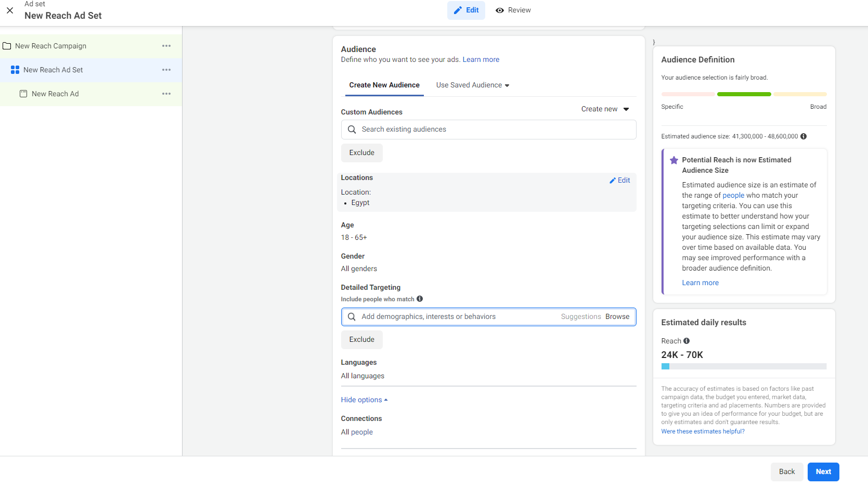Close the ad set editor with the X icon
The height and width of the screenshot is (486, 868).
coord(10,10)
